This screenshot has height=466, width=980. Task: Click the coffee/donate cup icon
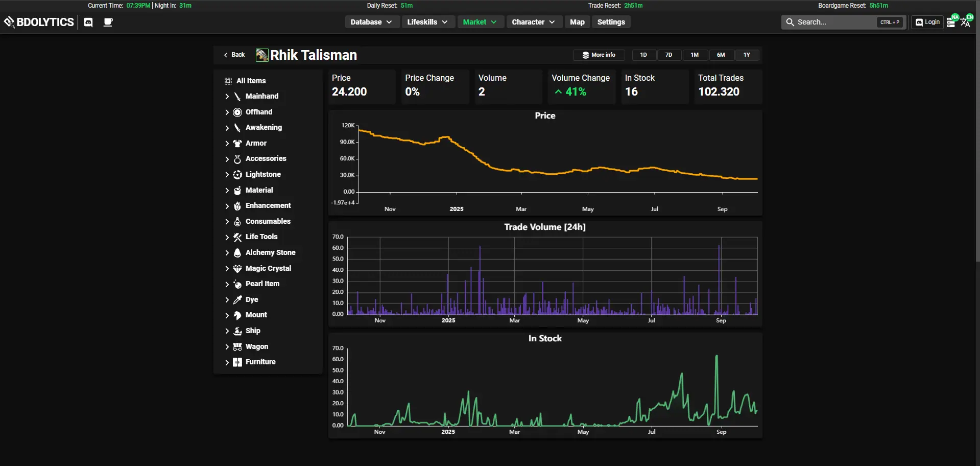click(x=108, y=22)
